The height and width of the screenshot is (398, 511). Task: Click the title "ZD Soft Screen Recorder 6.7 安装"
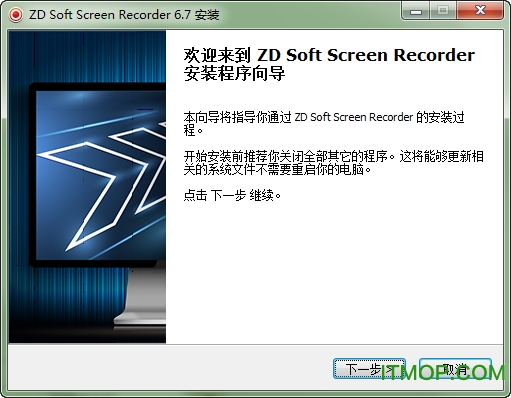[x=124, y=15]
